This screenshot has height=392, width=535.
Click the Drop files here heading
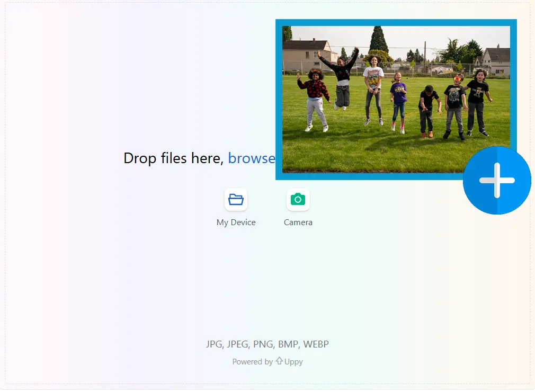172,158
